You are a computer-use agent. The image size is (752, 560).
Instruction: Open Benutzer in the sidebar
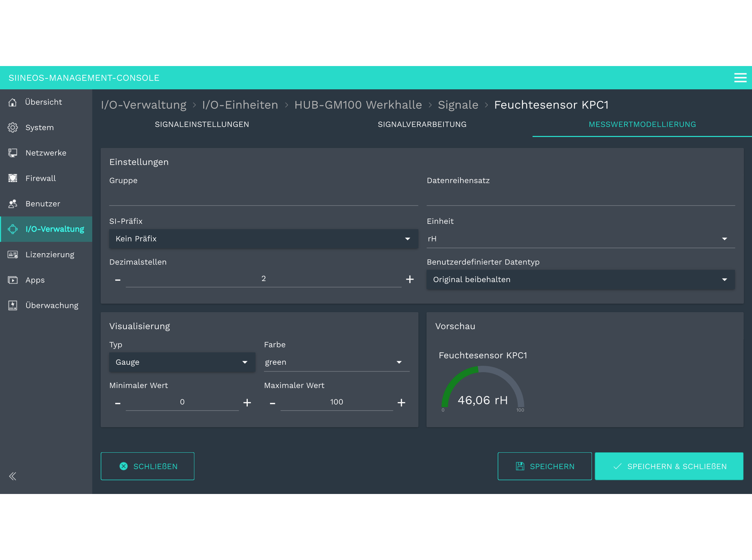pos(46,204)
